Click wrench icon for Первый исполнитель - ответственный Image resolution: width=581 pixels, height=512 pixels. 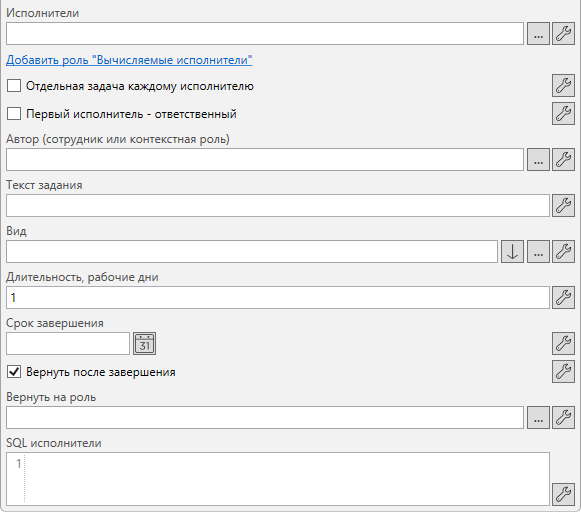(x=563, y=113)
